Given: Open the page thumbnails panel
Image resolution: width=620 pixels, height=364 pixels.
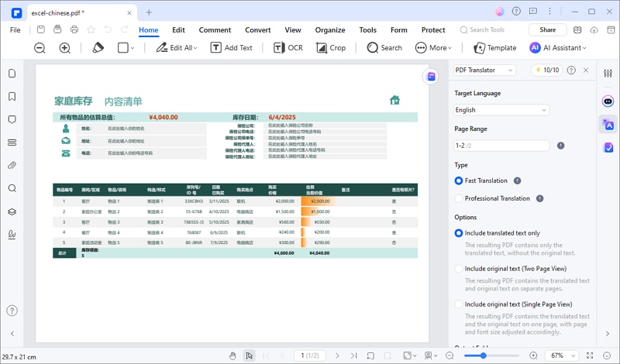Looking at the screenshot, I should click(12, 74).
